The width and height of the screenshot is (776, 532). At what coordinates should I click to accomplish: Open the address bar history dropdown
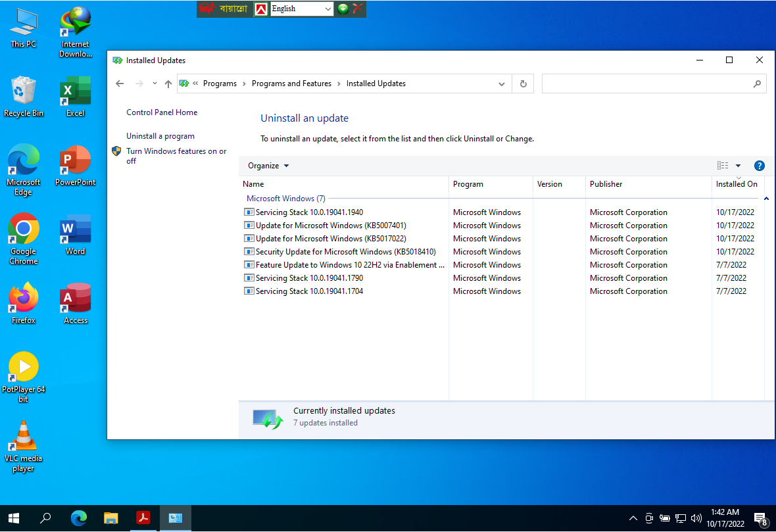[x=502, y=84]
